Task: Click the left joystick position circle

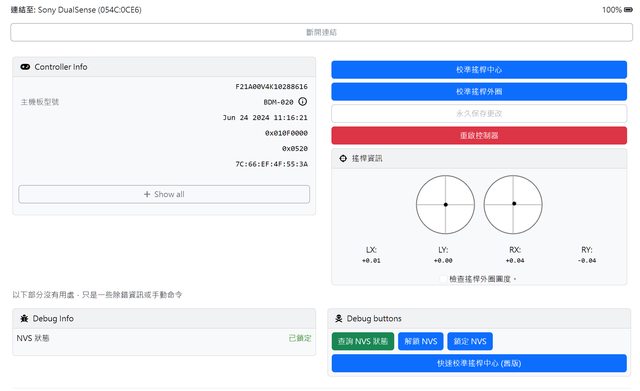Action: (445, 204)
